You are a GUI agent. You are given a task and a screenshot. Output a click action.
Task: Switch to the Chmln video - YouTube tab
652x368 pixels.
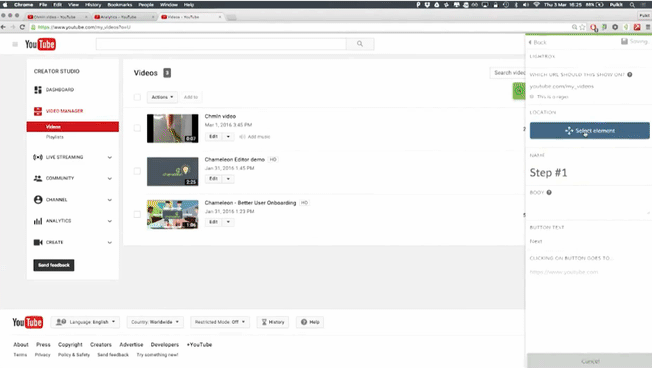[x=57, y=17]
